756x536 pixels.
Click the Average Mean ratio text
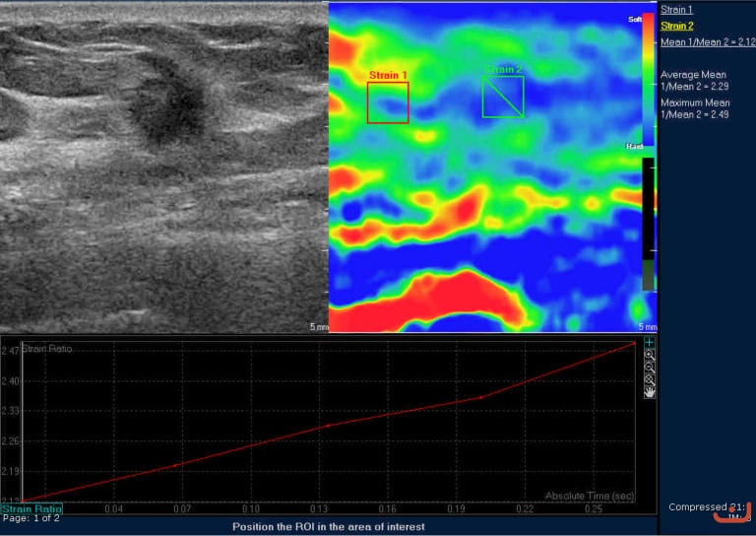point(695,81)
